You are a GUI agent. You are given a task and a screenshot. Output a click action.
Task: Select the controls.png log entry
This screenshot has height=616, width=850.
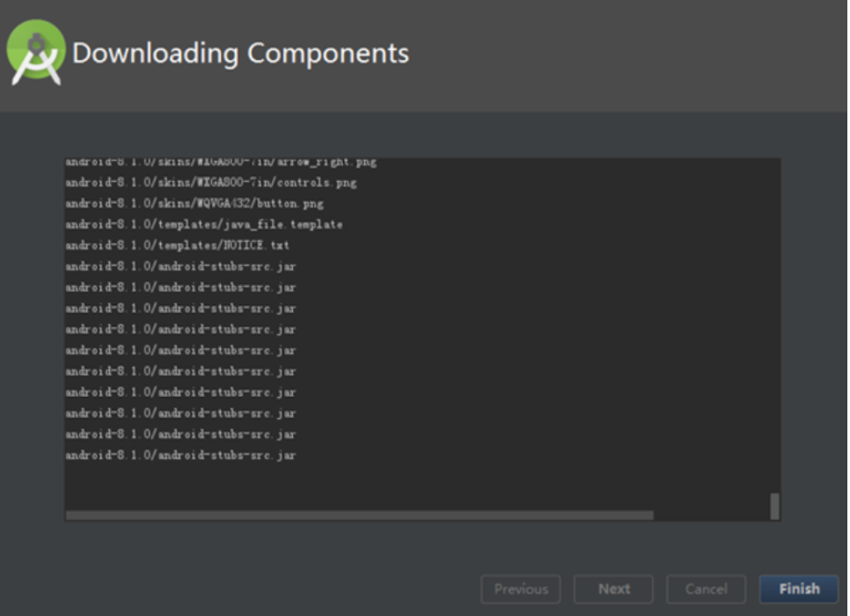click(x=211, y=183)
